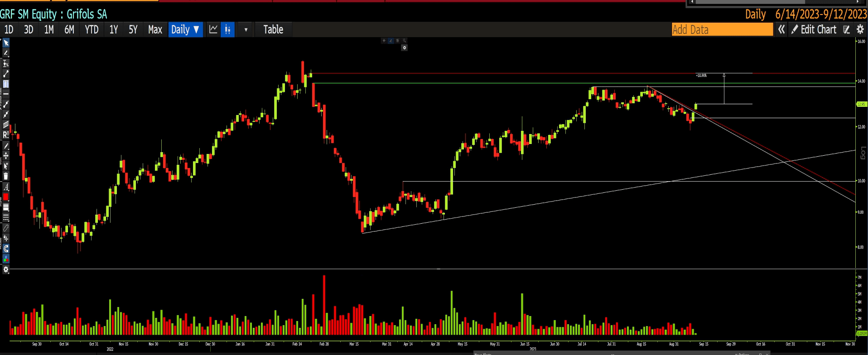
Task: Click the annotate checklist icon beside Edit Chart
Action: (x=846, y=30)
